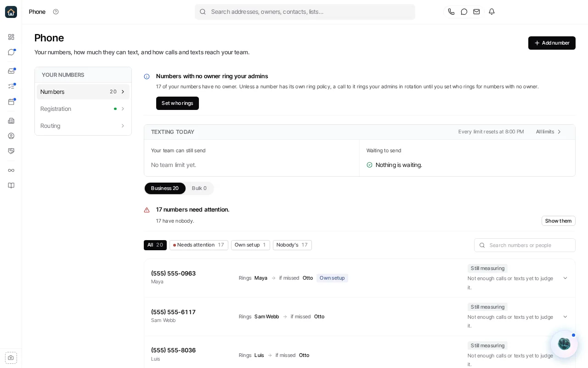Click the camera screenshot icon at bottom left

point(11,358)
